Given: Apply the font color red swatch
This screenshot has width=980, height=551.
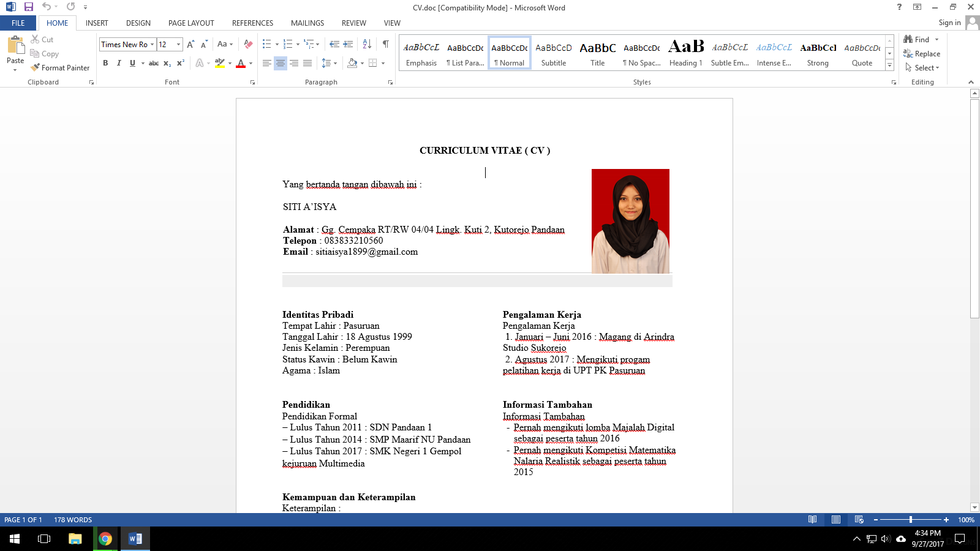Looking at the screenshot, I should (x=241, y=63).
